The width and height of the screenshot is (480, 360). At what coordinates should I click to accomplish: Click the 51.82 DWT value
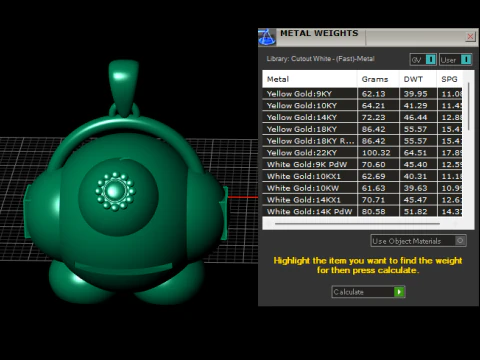[x=415, y=211]
